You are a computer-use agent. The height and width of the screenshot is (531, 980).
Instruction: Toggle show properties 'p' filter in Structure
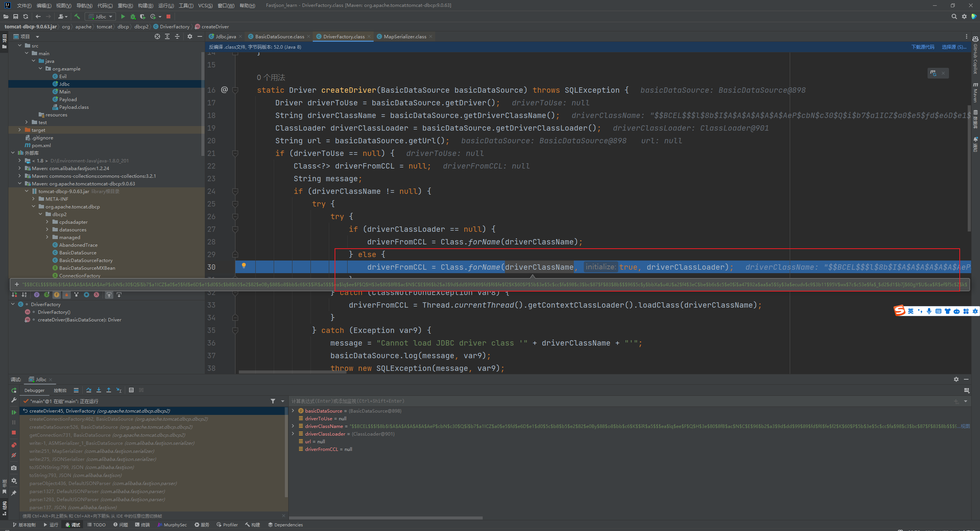click(37, 295)
